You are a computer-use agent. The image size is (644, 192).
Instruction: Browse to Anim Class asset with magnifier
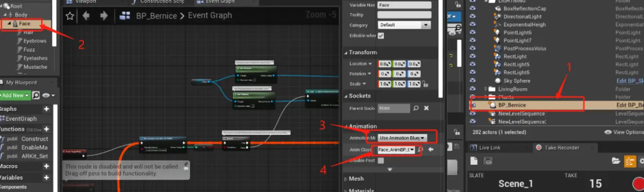421,149
